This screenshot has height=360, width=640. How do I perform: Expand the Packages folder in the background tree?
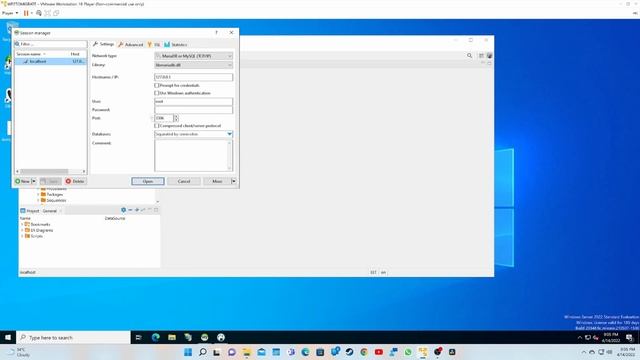(x=38, y=195)
